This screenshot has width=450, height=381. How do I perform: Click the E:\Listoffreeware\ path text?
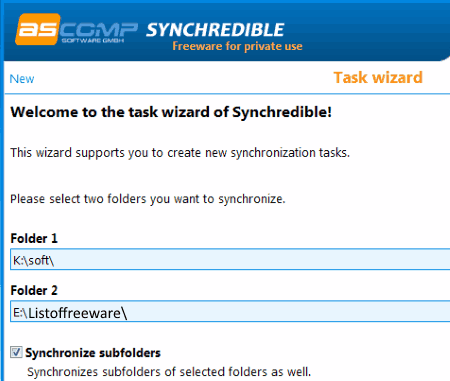pos(70,313)
